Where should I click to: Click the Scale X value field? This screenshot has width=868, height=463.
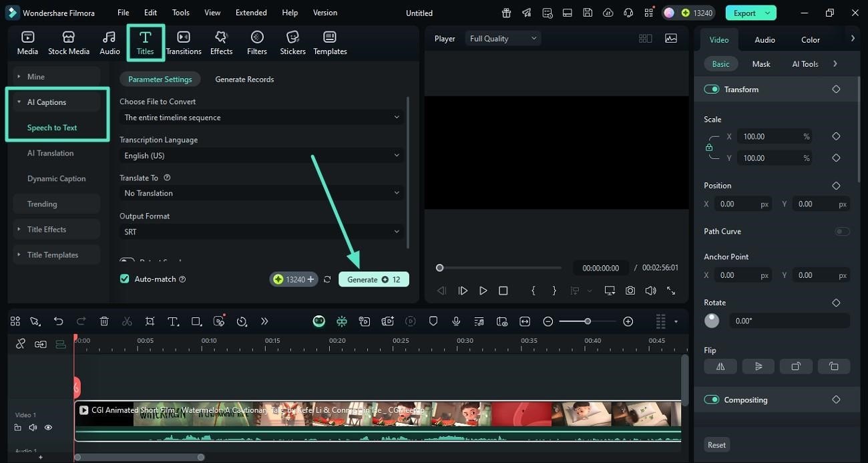pos(776,136)
